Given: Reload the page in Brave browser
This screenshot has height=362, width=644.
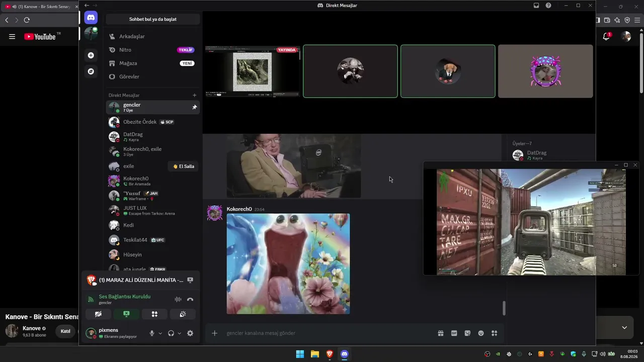Looking at the screenshot, I should click(x=27, y=20).
